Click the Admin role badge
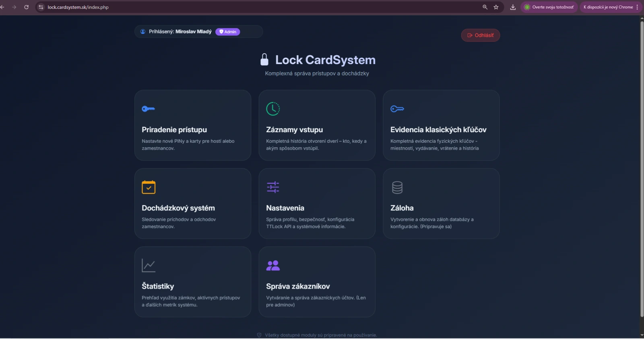Image resolution: width=644 pixels, height=339 pixels. point(228,32)
